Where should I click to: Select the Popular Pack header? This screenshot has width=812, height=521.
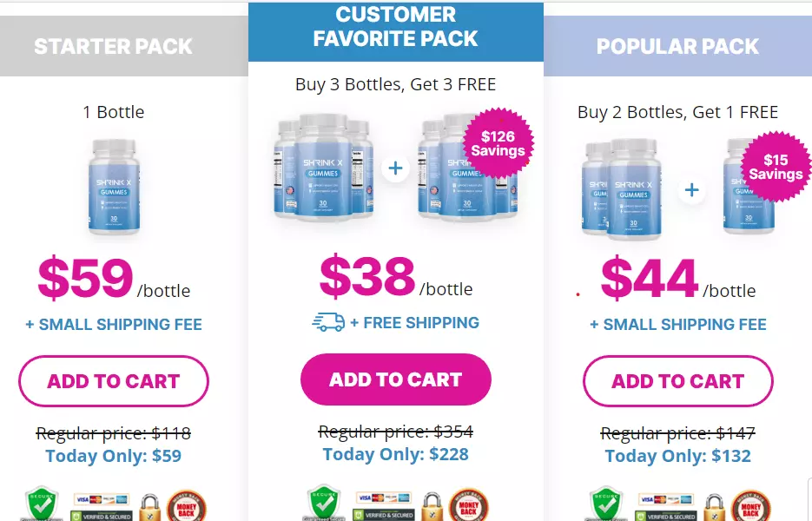678,46
